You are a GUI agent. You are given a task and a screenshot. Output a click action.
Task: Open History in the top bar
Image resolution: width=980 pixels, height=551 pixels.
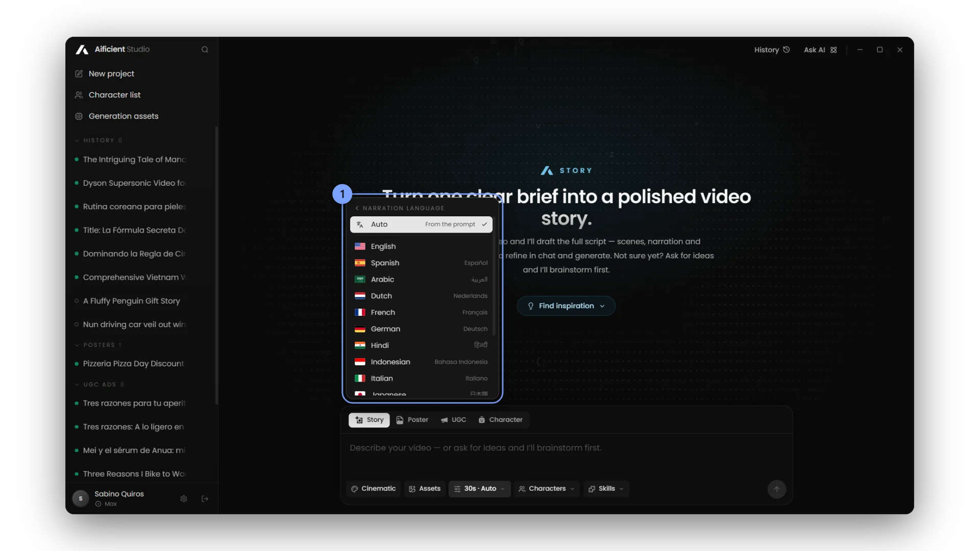772,50
